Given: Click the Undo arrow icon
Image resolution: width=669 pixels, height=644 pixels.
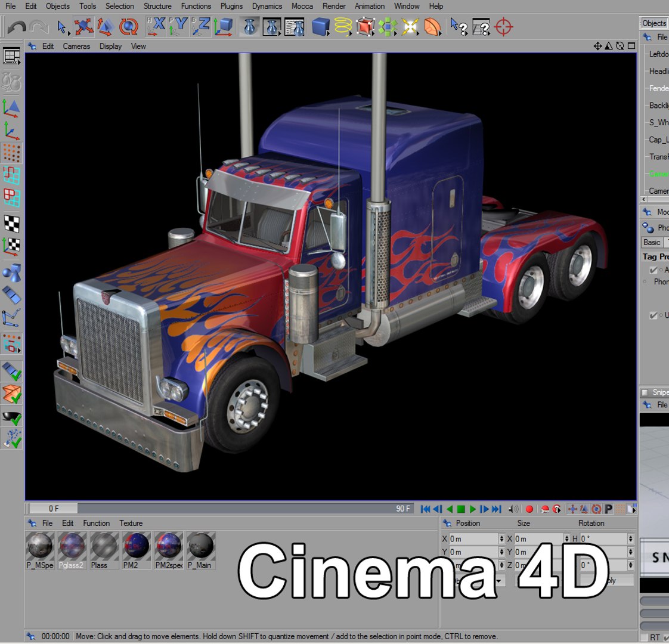Looking at the screenshot, I should (x=17, y=27).
